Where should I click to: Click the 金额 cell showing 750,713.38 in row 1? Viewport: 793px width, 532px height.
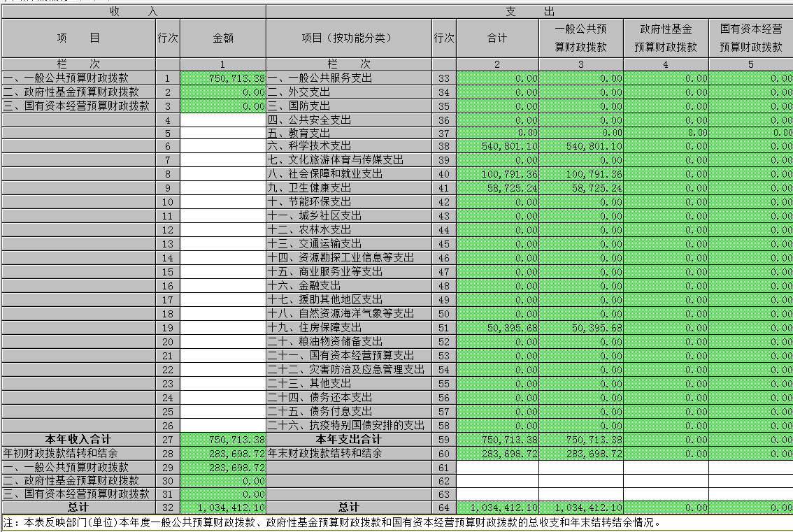point(222,78)
